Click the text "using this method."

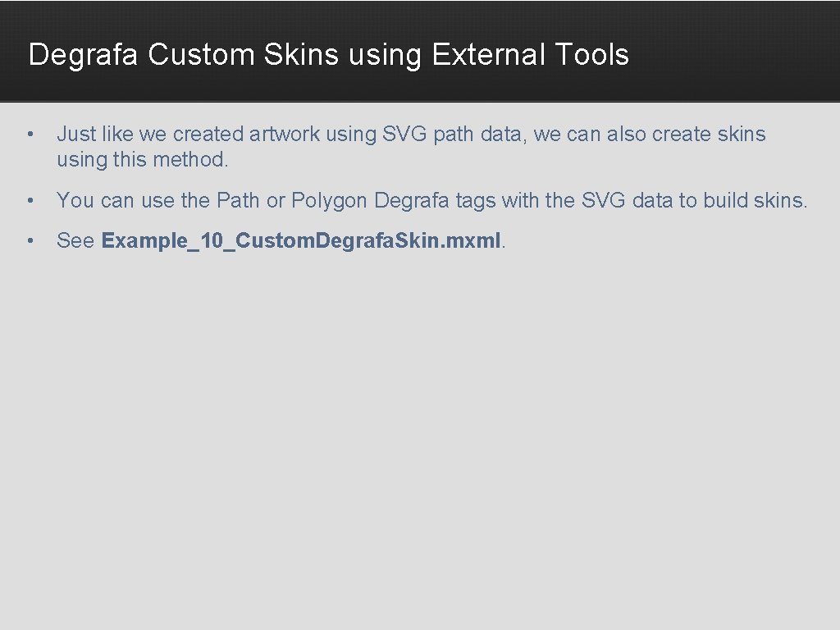[143, 160]
